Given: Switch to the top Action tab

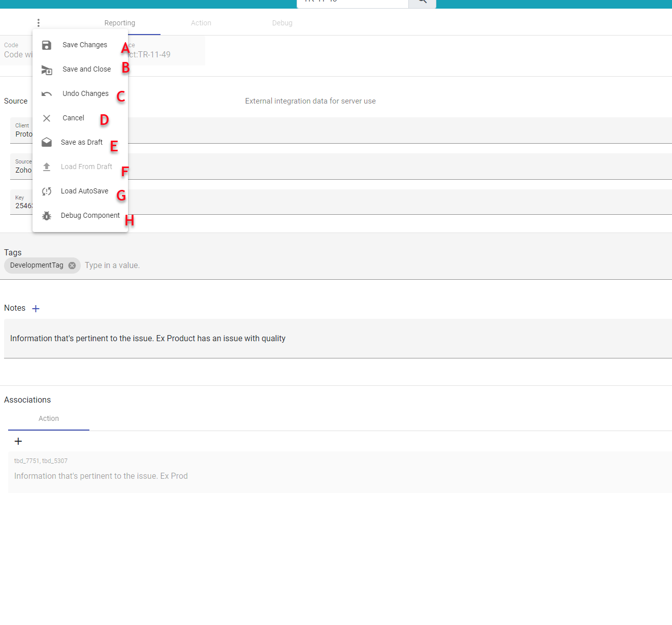Looking at the screenshot, I should 201,23.
